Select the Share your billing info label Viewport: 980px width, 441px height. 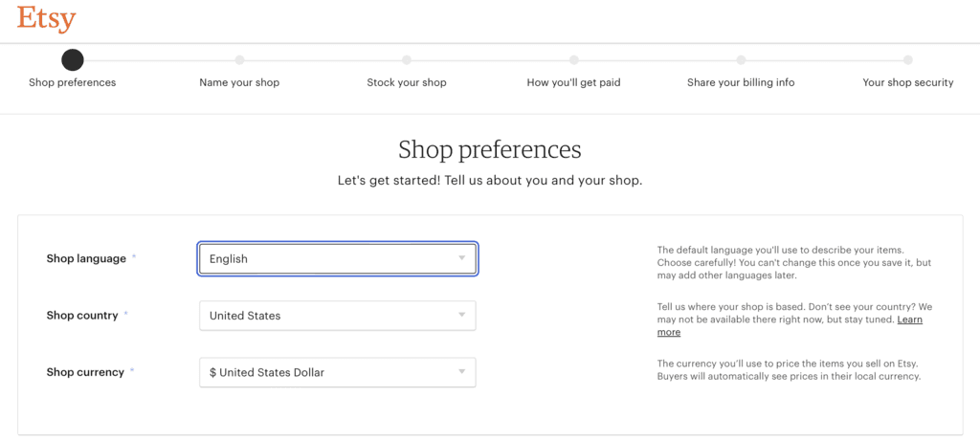click(741, 83)
